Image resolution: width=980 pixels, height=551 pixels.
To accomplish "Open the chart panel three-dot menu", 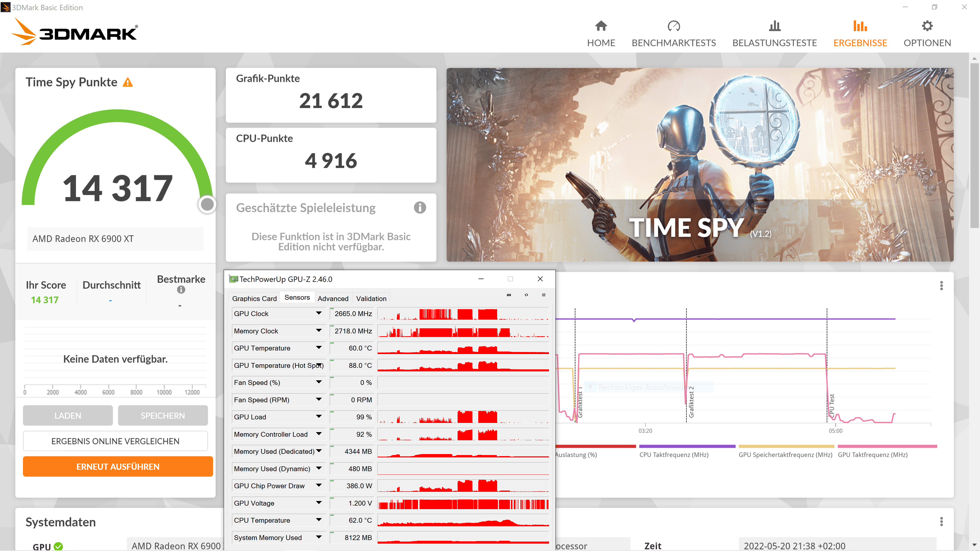I will coord(941,286).
